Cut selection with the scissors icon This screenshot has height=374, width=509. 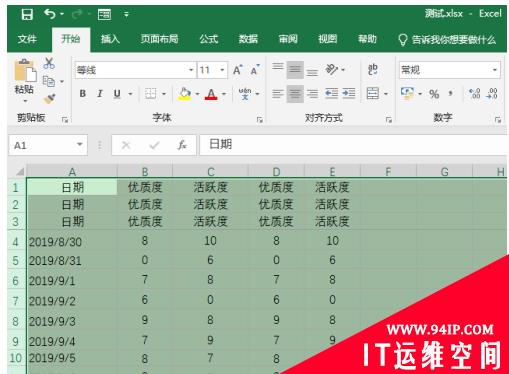coord(49,63)
